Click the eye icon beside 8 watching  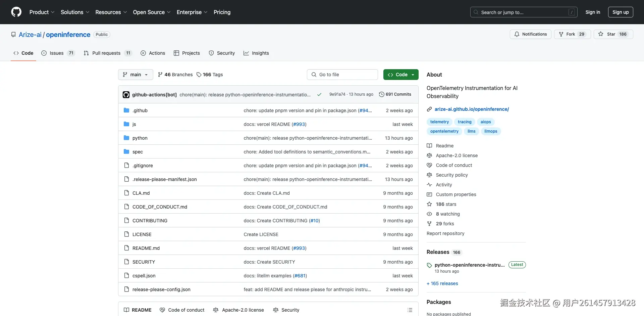point(429,214)
